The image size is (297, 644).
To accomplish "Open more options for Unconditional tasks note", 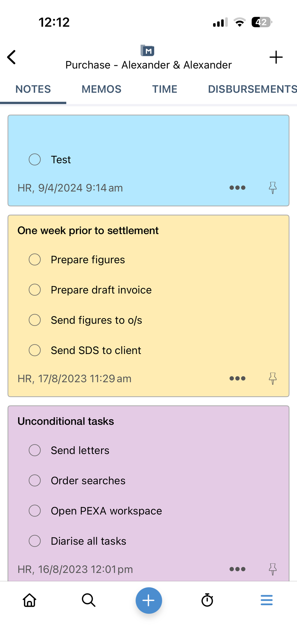I will 237,569.
